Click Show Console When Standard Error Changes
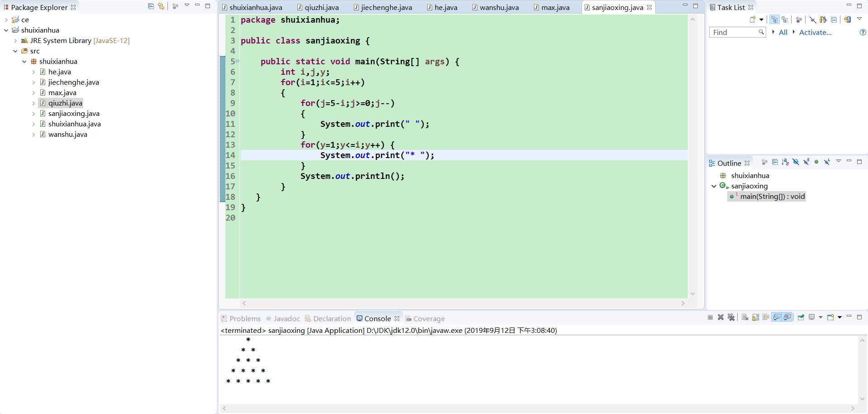 [x=787, y=318]
